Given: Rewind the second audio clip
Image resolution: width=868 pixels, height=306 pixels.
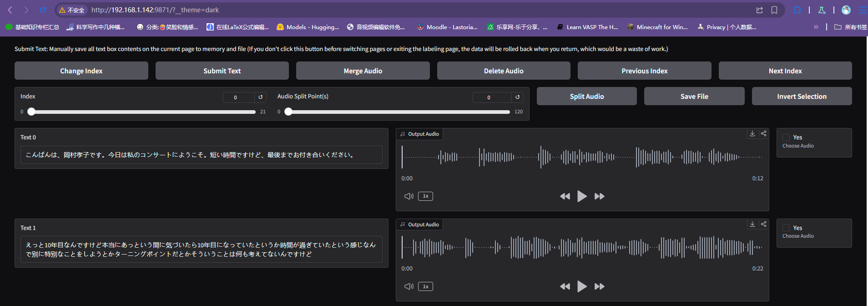Looking at the screenshot, I should [565, 286].
